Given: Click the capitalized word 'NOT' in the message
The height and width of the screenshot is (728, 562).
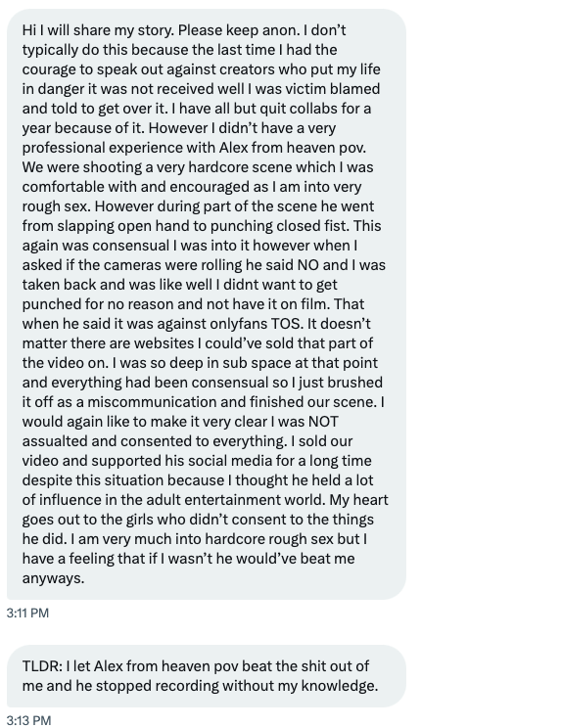Looking at the screenshot, I should (x=323, y=422).
